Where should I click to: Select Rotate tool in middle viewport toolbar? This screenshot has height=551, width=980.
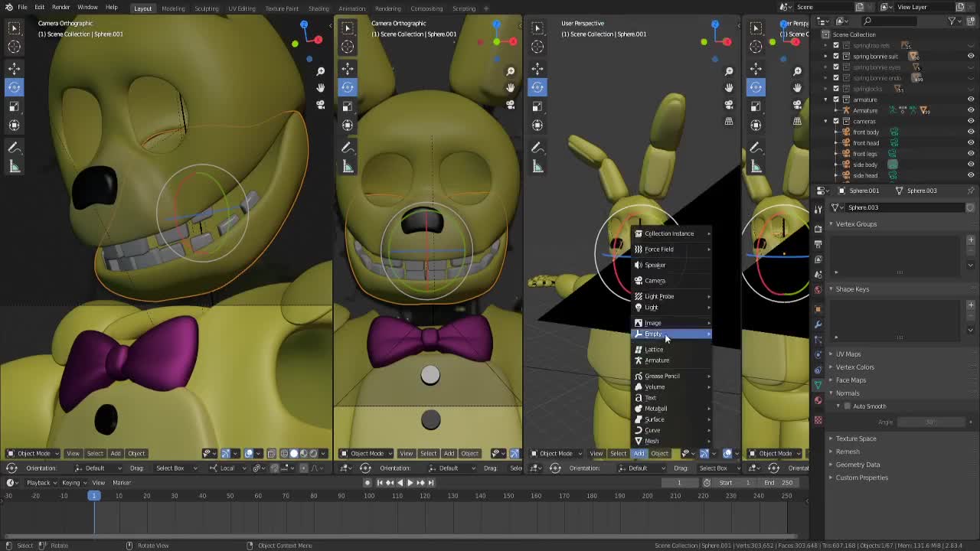[348, 87]
